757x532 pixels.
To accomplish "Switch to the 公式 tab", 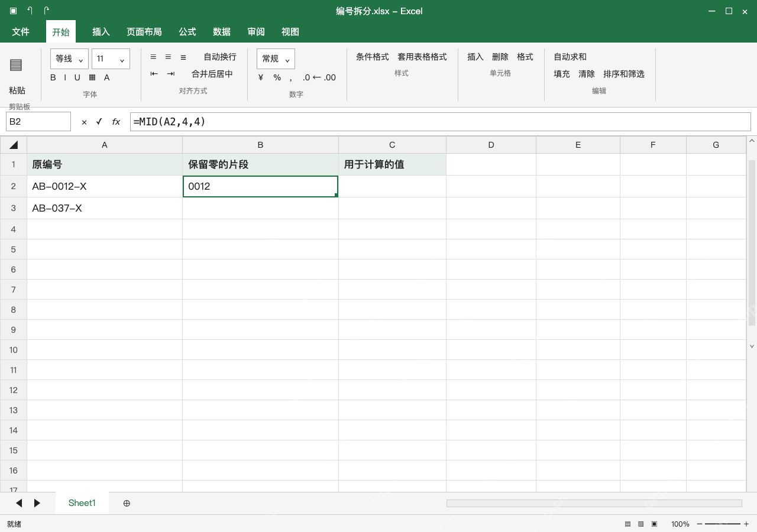I will pyautogui.click(x=187, y=32).
